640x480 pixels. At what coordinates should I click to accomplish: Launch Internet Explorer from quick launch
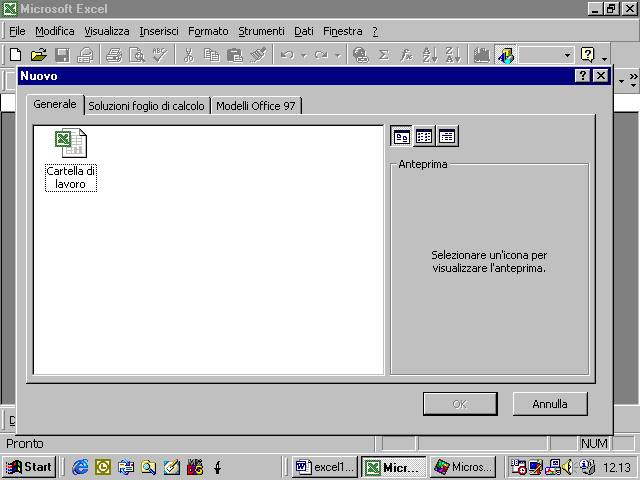[80, 467]
